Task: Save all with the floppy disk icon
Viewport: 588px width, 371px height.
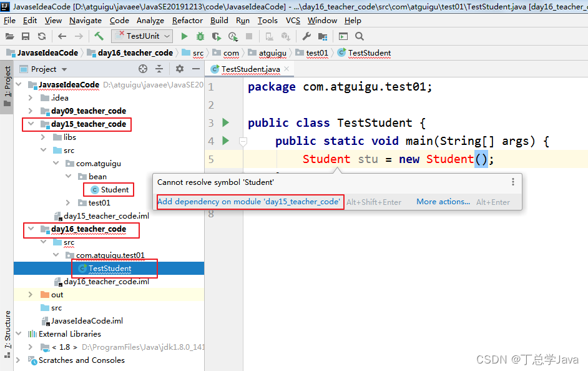Action: [26, 36]
